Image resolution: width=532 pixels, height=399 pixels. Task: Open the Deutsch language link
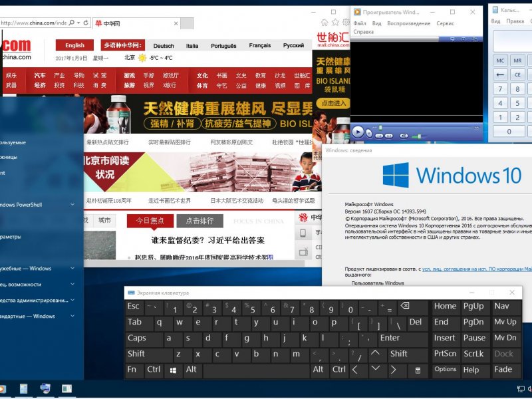(164, 46)
